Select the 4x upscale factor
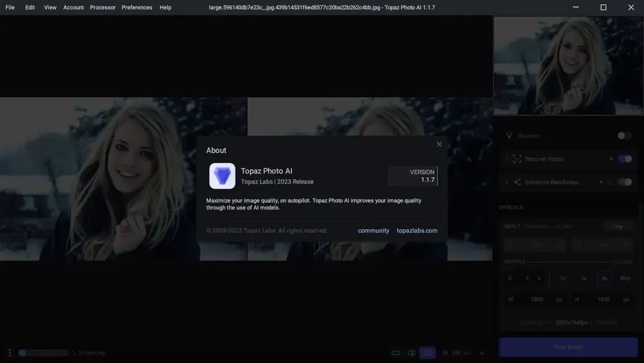 (x=604, y=279)
